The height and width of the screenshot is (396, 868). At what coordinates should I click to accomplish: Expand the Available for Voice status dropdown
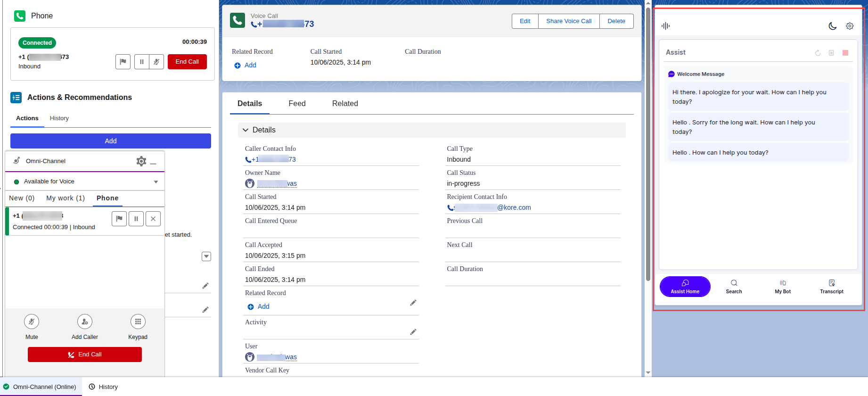pos(156,182)
